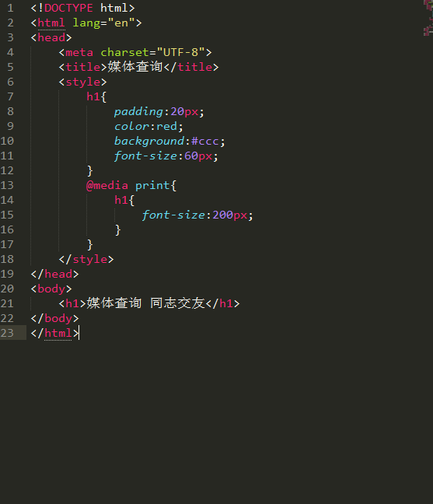Click the closing brace on line 12
Image resolution: width=433 pixels, height=504 pixels.
[90, 170]
